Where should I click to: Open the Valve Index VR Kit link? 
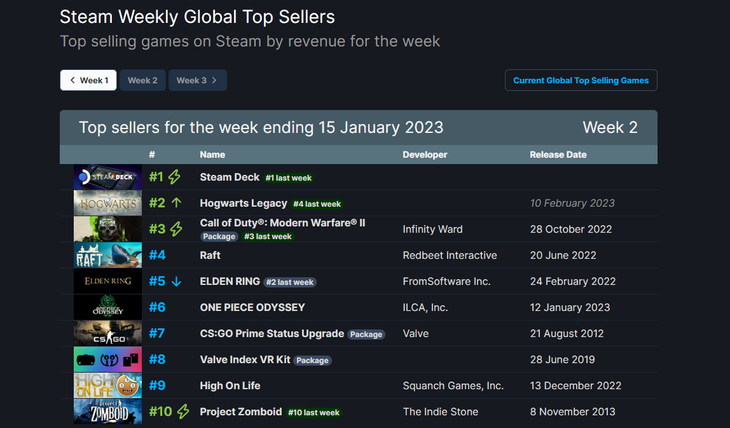(245, 360)
